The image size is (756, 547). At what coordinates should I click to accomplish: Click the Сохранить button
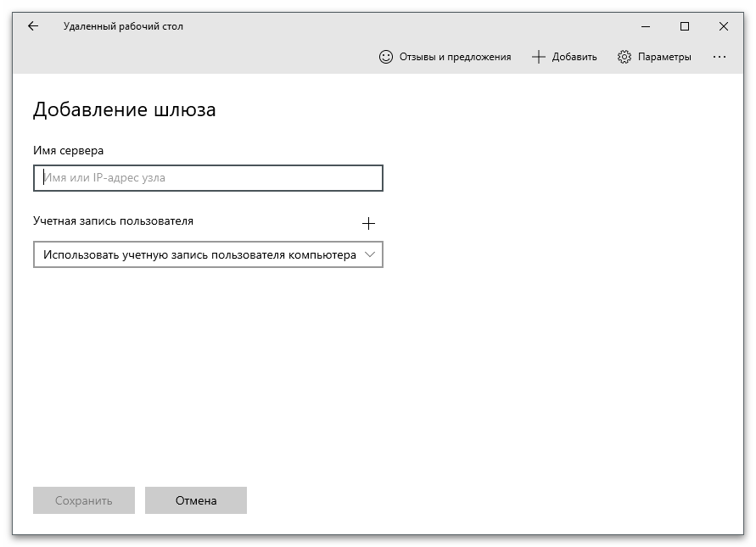tap(84, 500)
